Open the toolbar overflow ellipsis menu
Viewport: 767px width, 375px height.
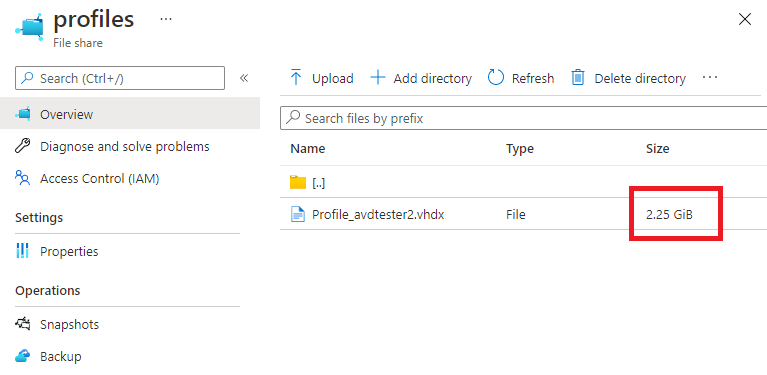tap(709, 78)
